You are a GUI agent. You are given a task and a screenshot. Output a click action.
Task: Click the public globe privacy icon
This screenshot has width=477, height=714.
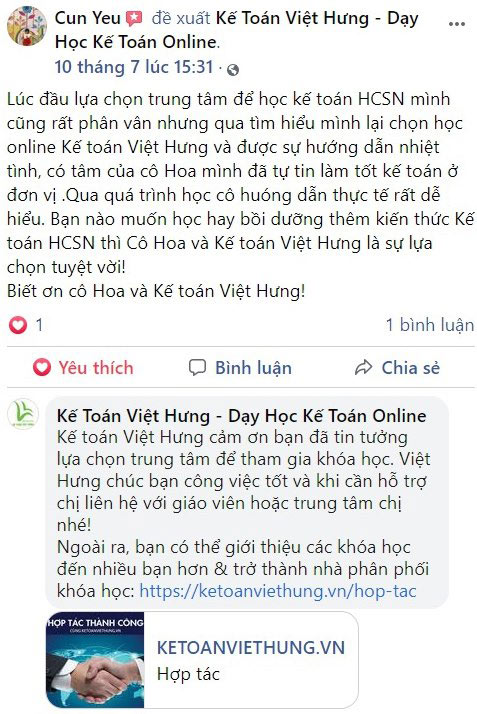click(x=233, y=70)
